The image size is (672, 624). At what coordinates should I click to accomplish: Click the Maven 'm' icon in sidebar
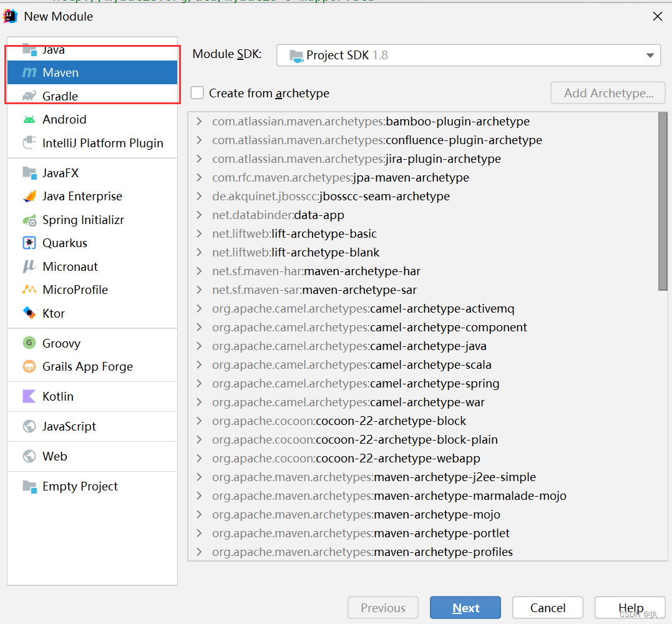coord(29,72)
